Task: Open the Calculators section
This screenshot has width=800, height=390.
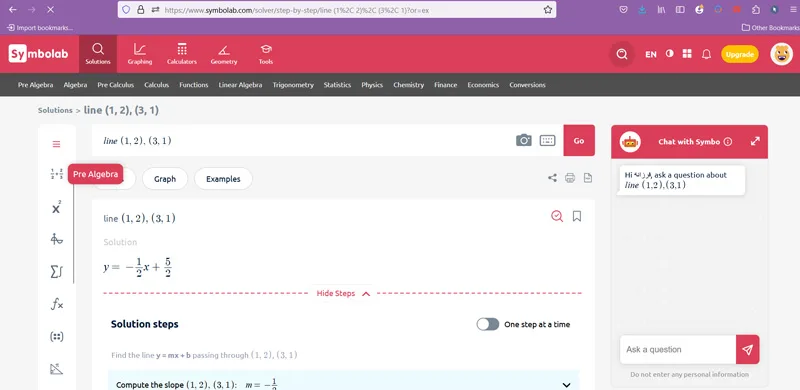Action: [x=182, y=54]
